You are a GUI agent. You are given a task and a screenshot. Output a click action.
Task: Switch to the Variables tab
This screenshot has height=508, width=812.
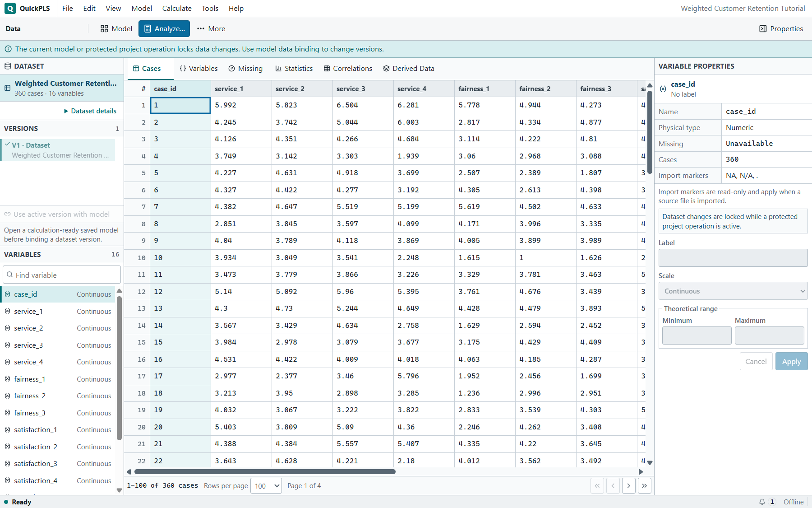point(198,68)
